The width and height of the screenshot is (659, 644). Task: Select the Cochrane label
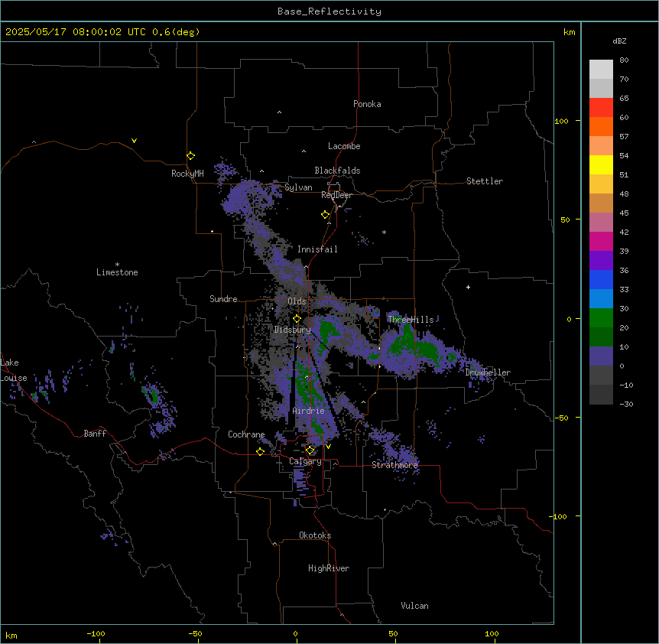coord(246,434)
